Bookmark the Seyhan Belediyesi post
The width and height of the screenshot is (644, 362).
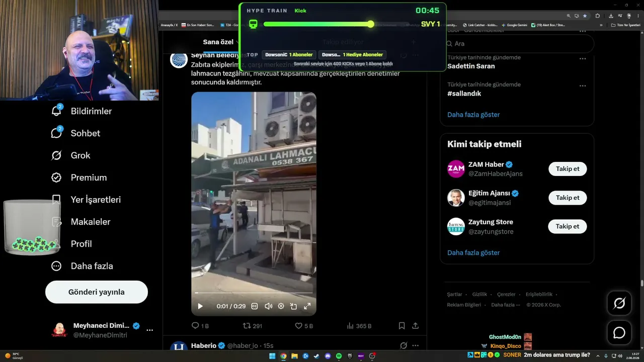point(401,326)
